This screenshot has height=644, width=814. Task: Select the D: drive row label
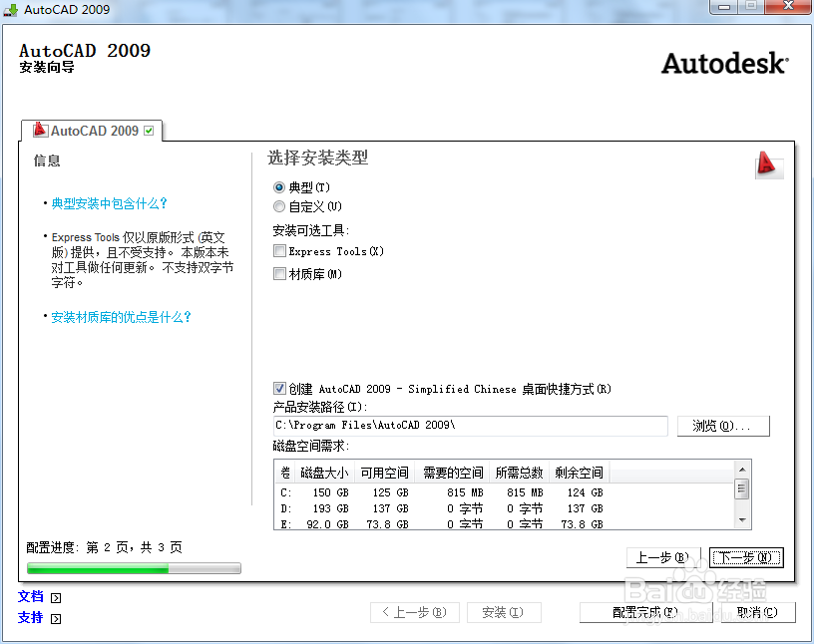click(x=286, y=508)
